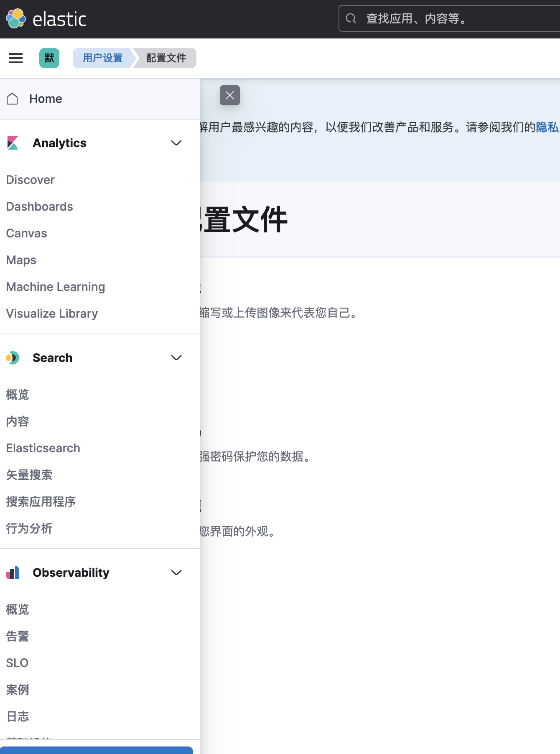Toggle the hamburger navigation menu
560x754 pixels.
click(x=16, y=58)
